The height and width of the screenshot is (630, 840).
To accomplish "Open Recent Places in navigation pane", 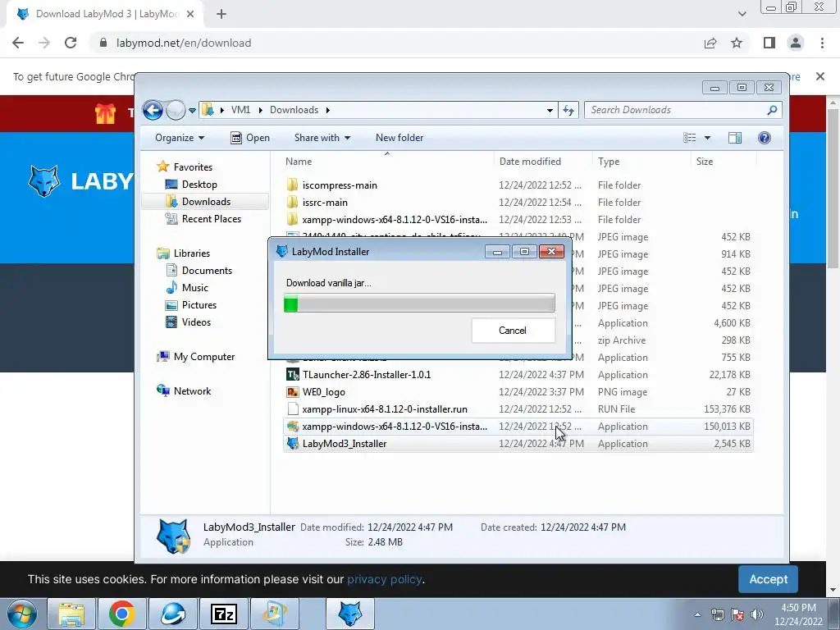I will pos(203,218).
